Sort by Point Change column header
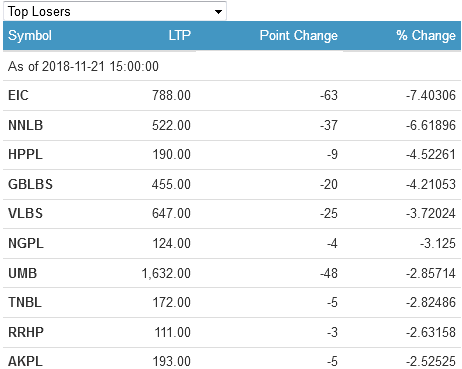This screenshot has width=462, height=369. point(299,35)
